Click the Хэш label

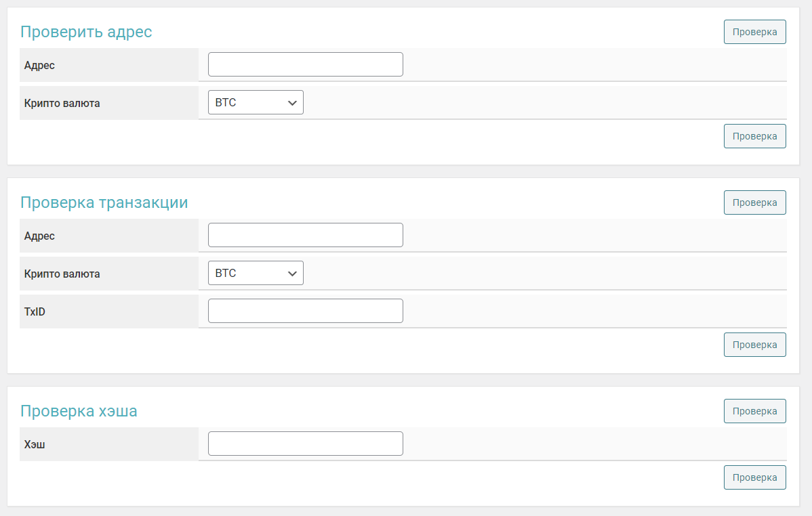[34, 445]
